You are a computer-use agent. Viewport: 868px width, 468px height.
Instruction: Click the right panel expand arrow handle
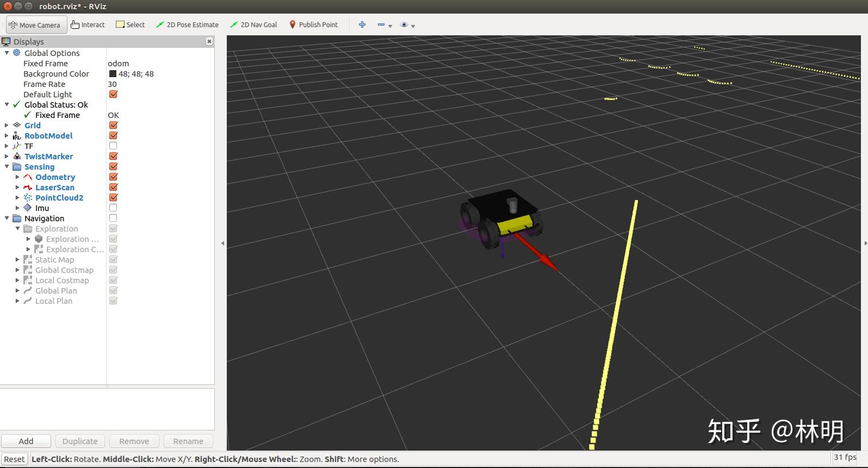click(865, 243)
